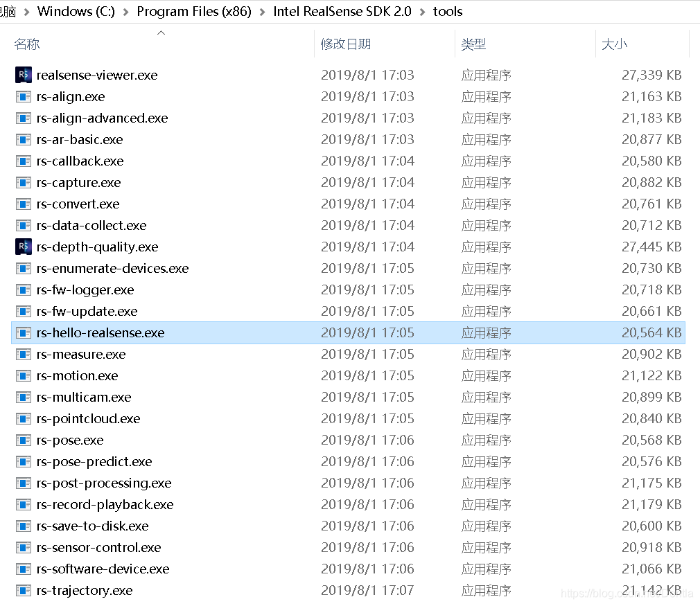Select the file name rs-hello-realsense.exe

[100, 332]
